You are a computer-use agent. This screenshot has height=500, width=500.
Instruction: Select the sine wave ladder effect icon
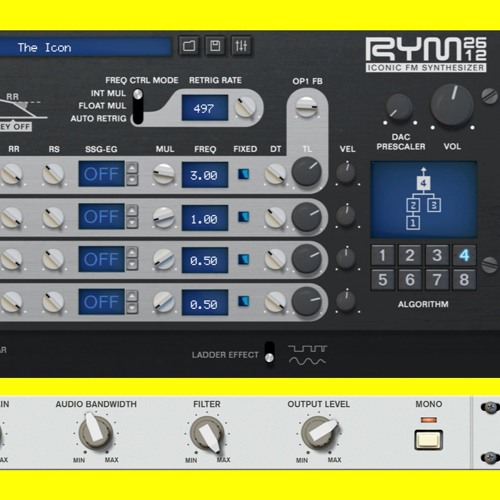click(x=307, y=361)
